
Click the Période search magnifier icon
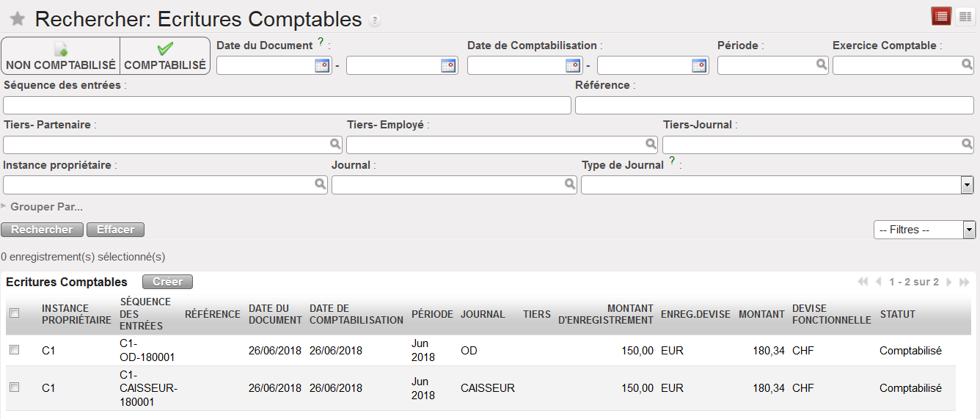(822, 65)
